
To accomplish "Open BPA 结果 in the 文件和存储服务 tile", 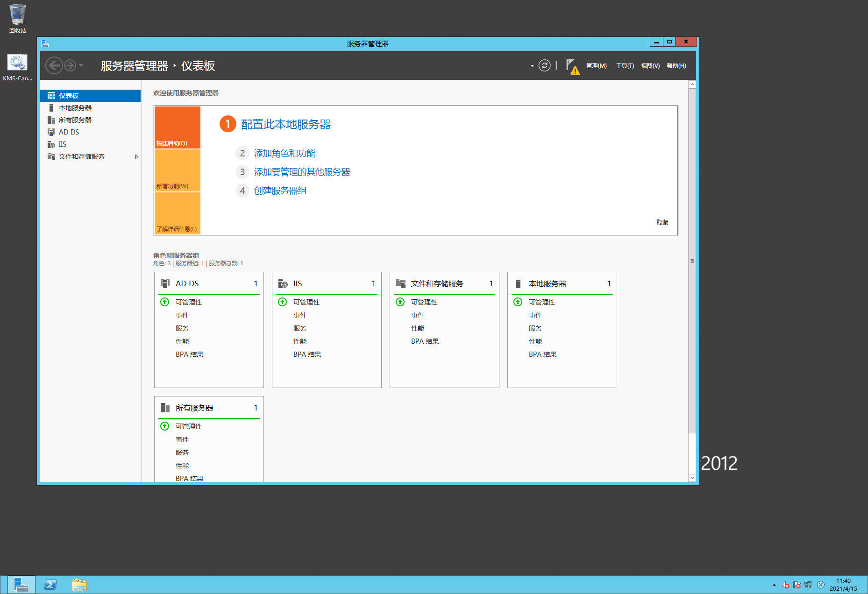I will pyautogui.click(x=425, y=341).
